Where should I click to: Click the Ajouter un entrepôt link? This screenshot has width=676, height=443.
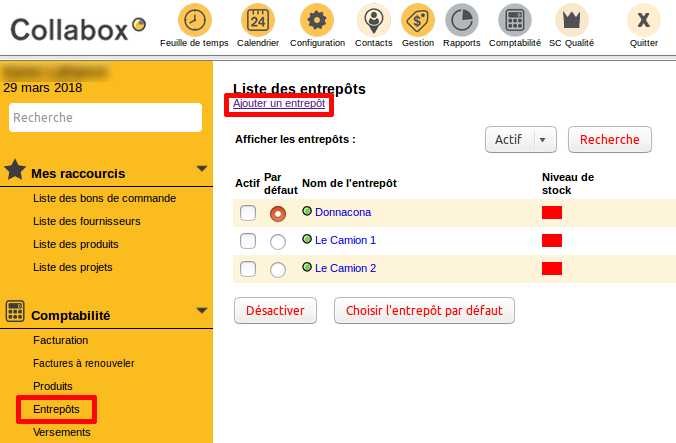[x=277, y=104]
